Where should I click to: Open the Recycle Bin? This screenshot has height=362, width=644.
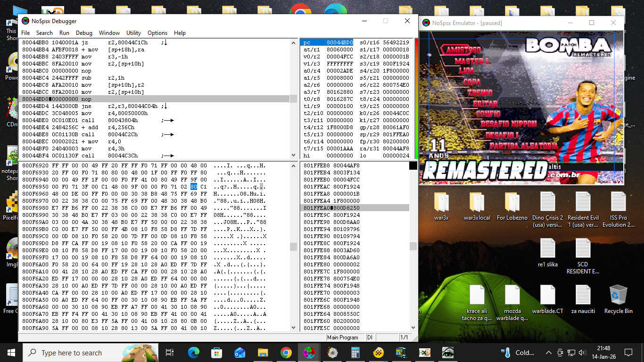coord(618,300)
